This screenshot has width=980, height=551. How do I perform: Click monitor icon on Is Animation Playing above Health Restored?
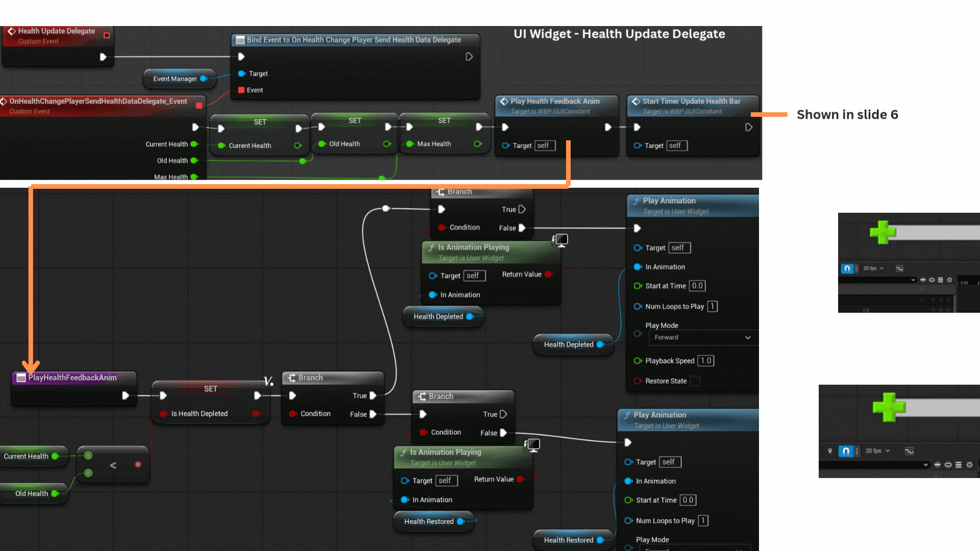[533, 445]
